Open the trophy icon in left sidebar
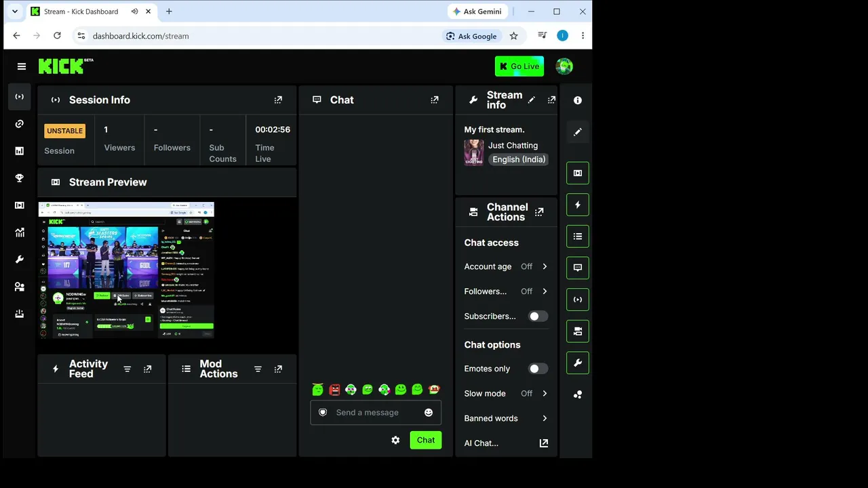This screenshot has width=868, height=488. [x=19, y=178]
